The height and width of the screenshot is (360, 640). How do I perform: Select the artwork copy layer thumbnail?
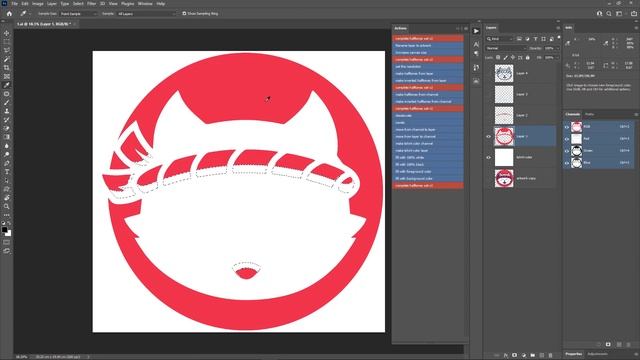coord(504,178)
